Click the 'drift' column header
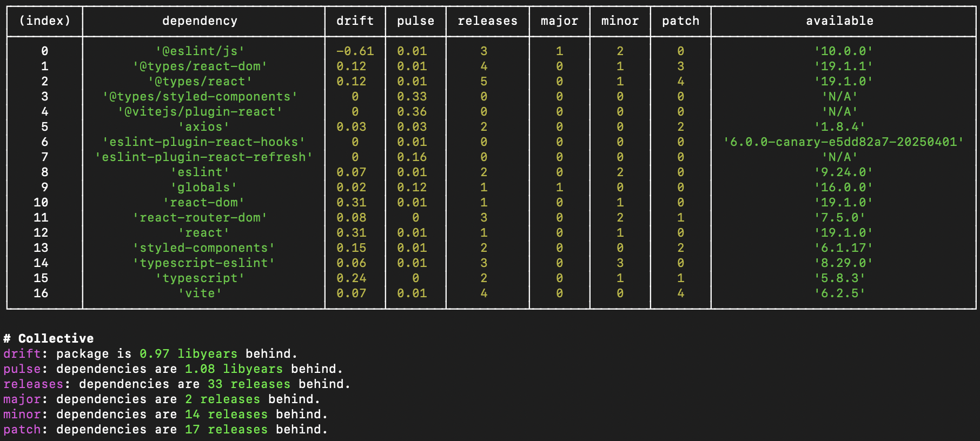This screenshot has width=980, height=441. click(355, 21)
